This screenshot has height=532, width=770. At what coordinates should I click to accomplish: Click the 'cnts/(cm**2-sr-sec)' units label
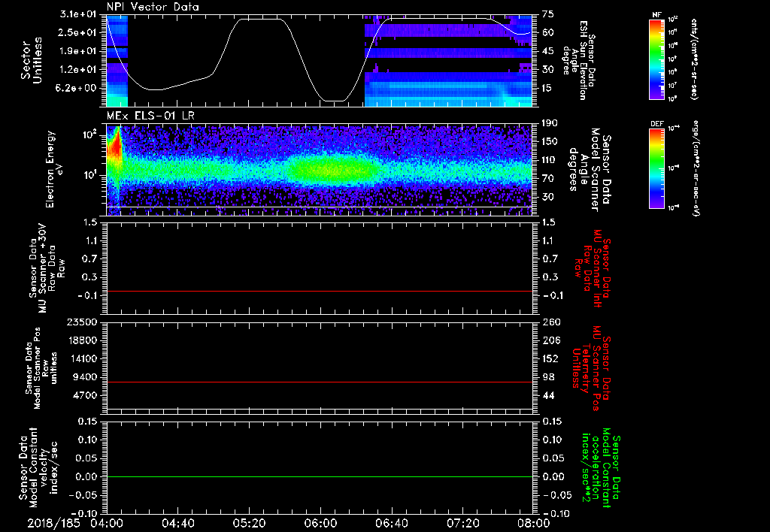694,59
